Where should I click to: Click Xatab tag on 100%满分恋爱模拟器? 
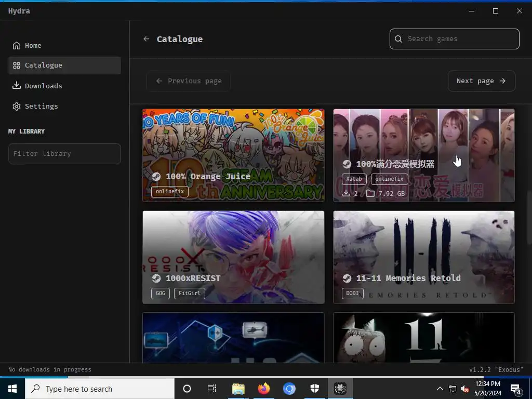pos(354,179)
